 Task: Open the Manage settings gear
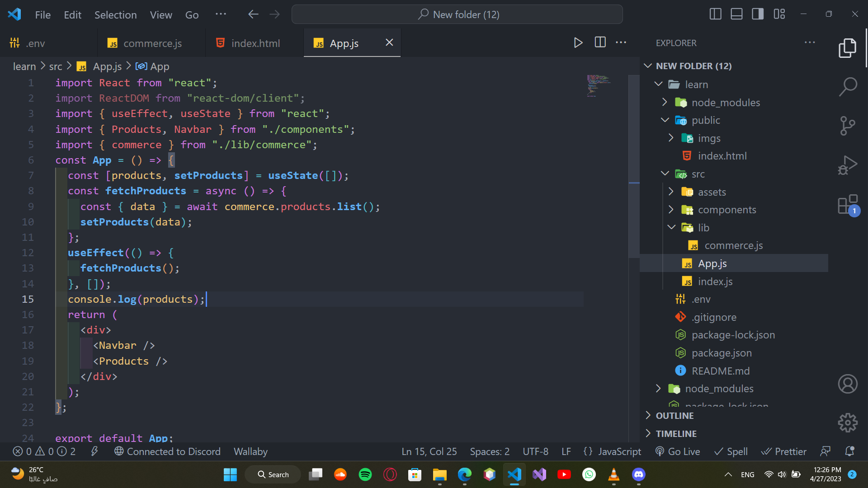[x=848, y=422]
